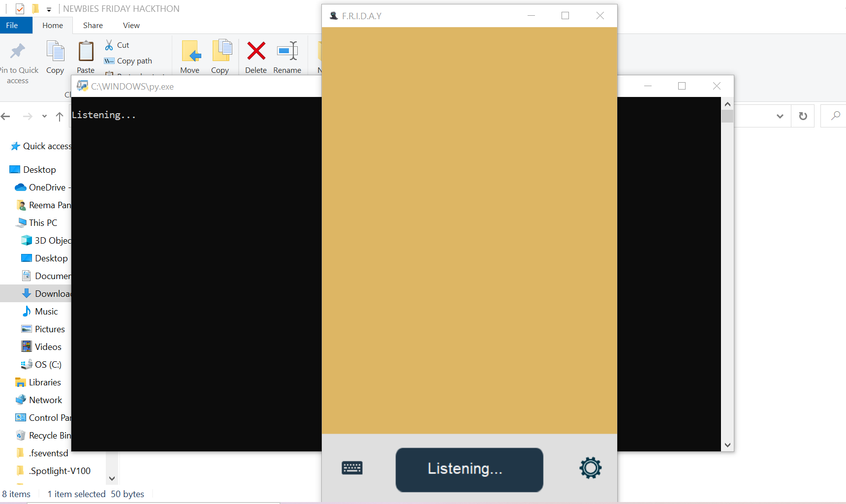Switch to the Home ribbon tab
This screenshot has height=504, width=846.
point(53,26)
